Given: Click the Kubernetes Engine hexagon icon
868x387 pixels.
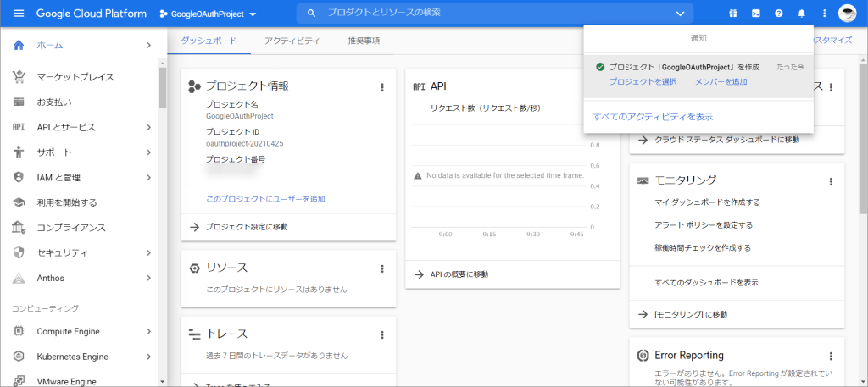Looking at the screenshot, I should pyautogui.click(x=19, y=357).
